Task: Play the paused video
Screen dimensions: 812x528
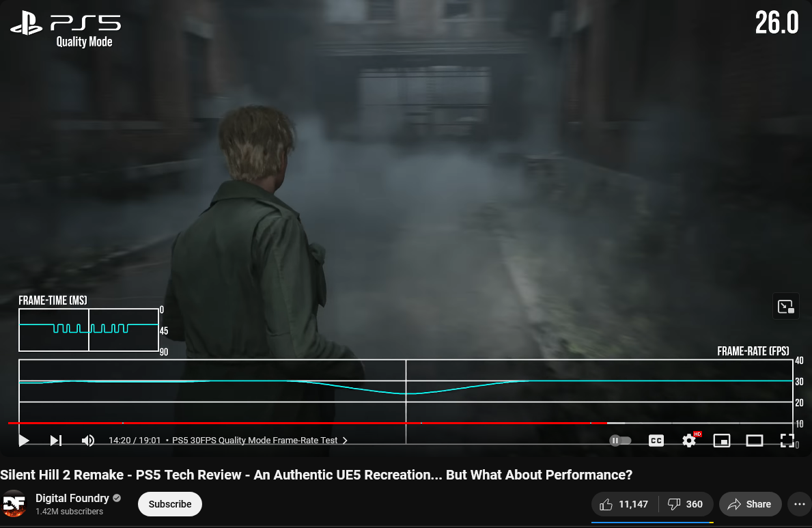Action: [24, 441]
